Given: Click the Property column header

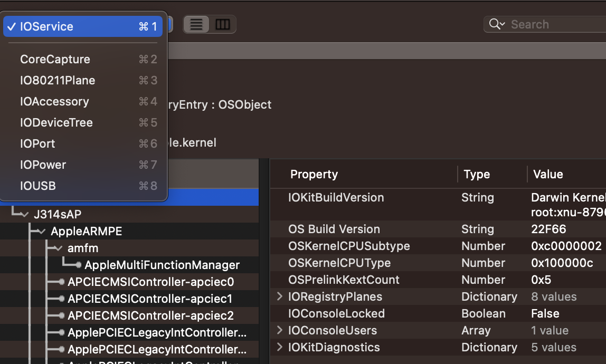Looking at the screenshot, I should coord(314,174).
